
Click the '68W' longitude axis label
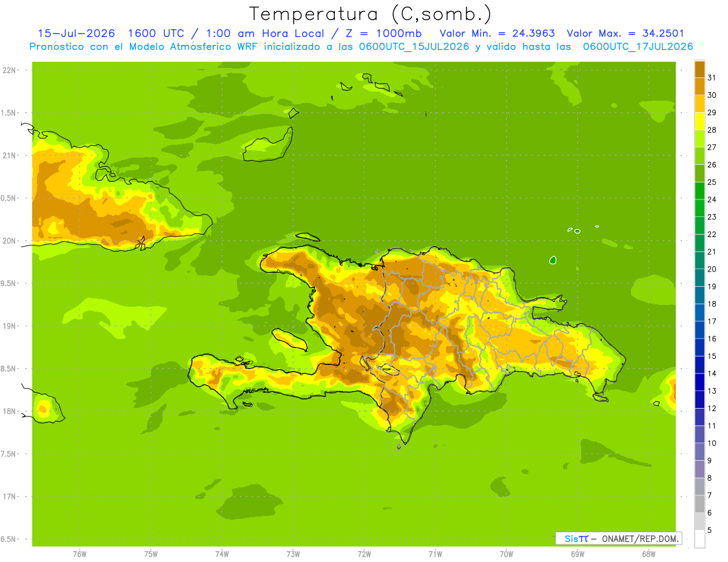click(x=649, y=554)
